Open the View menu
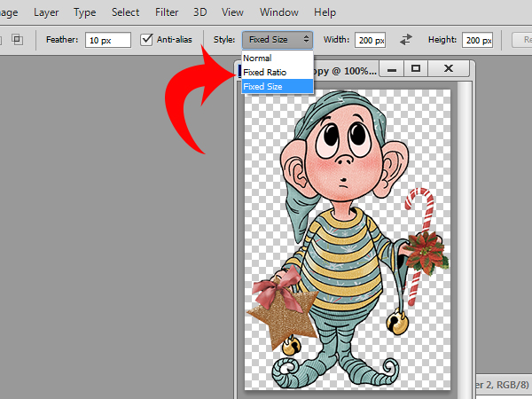Screen dimensions: 532x399 (x=232, y=12)
